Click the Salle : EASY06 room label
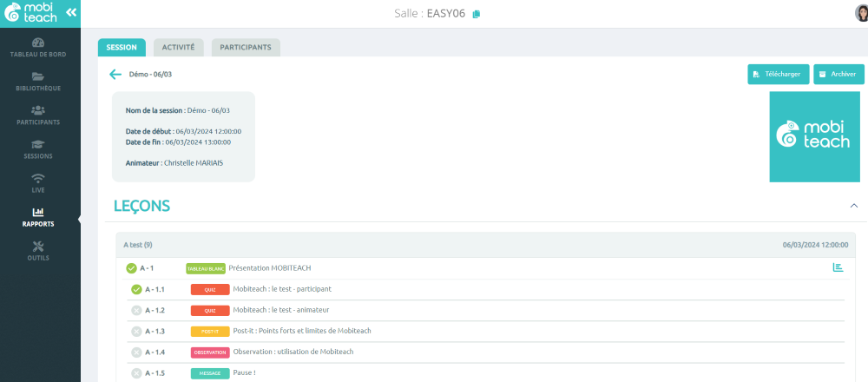This screenshot has width=868, height=382. click(430, 14)
